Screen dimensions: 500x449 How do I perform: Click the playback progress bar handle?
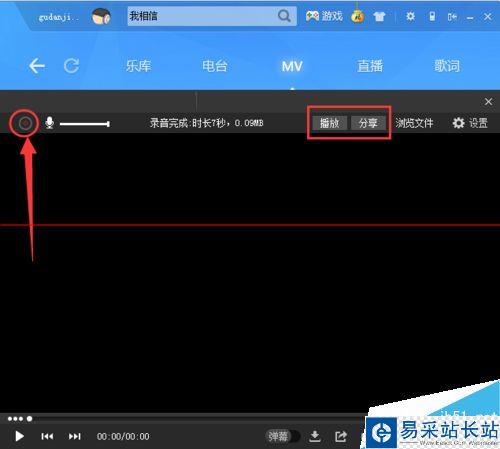(x=29, y=419)
